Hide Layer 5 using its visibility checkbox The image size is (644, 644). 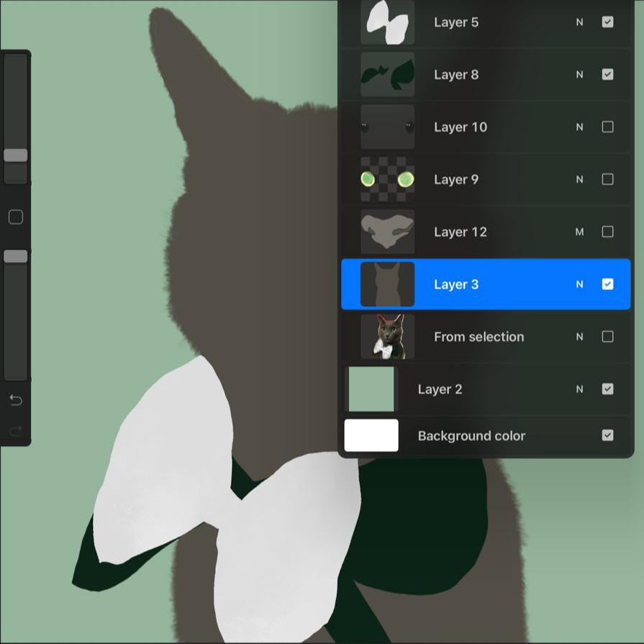(x=607, y=22)
